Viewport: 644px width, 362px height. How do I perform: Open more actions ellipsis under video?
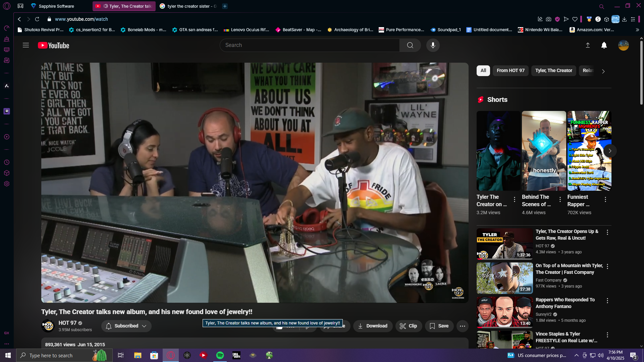pyautogui.click(x=462, y=326)
